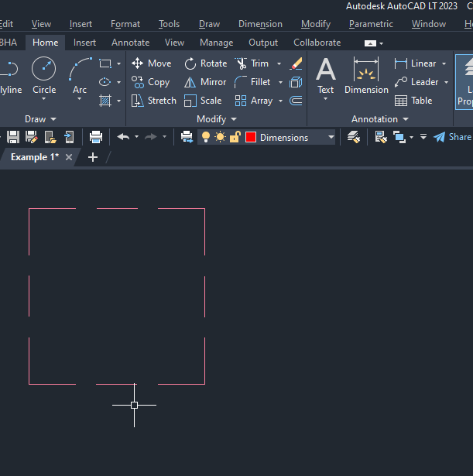Click the Match Layer icon

354,137
